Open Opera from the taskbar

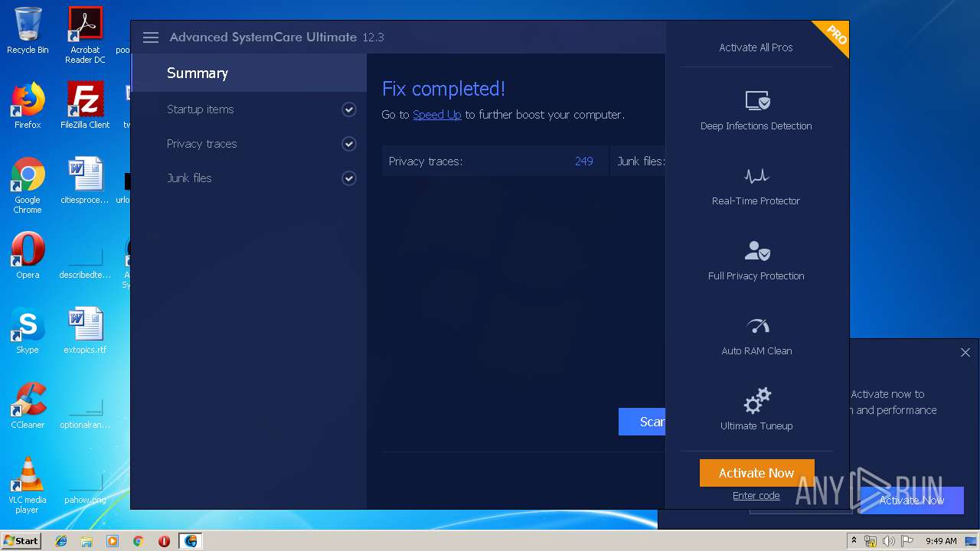164,541
